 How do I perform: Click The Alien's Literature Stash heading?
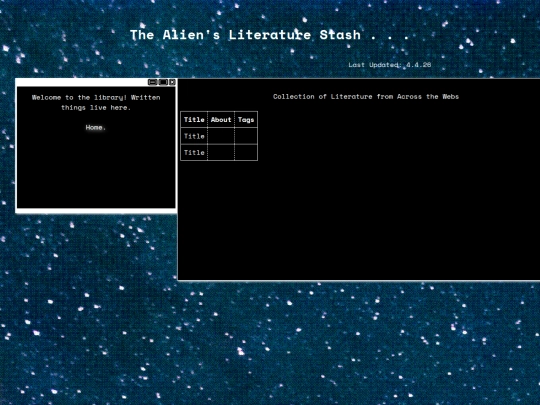tap(270, 35)
